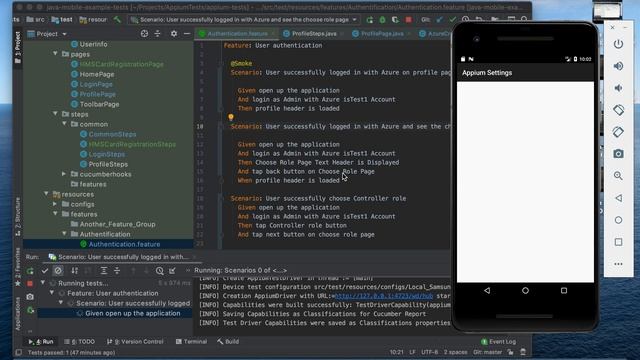The image size is (640, 360).
Task: Click the Rerun configuration green icon in top toolbar
Action: [x=369, y=20]
